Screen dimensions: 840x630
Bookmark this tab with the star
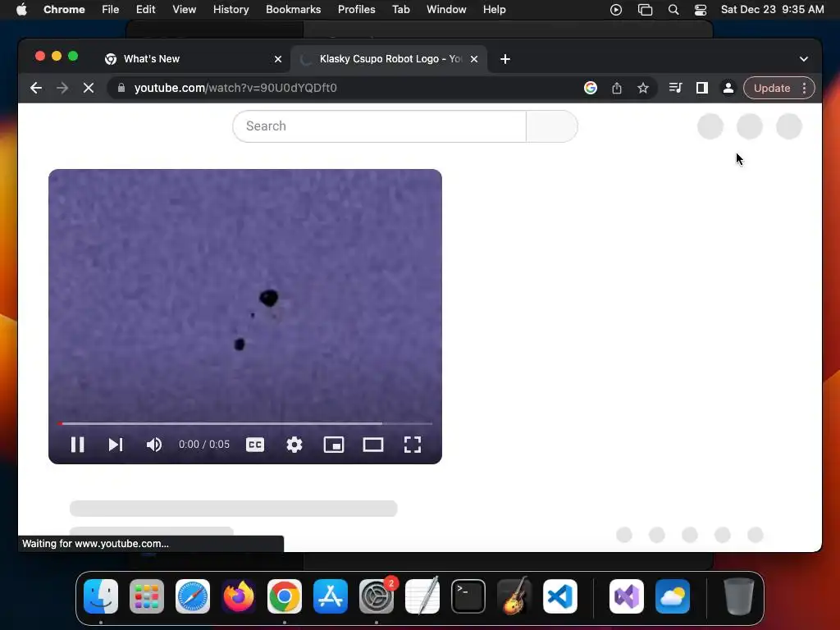643,88
